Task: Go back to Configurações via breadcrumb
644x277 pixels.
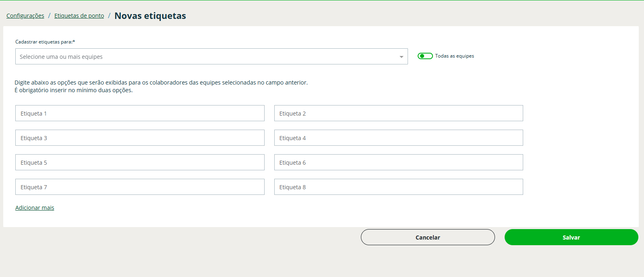Action: [x=25, y=16]
